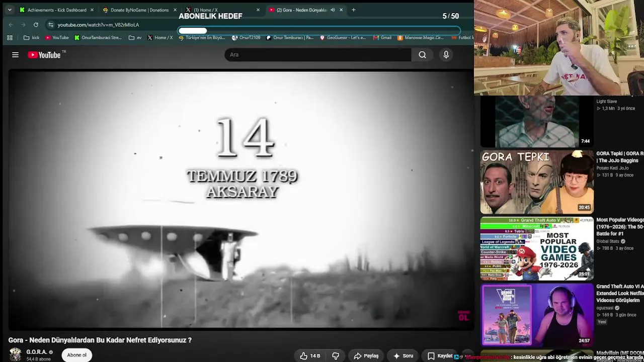
Task: Reload the current page
Action: [x=36, y=25]
